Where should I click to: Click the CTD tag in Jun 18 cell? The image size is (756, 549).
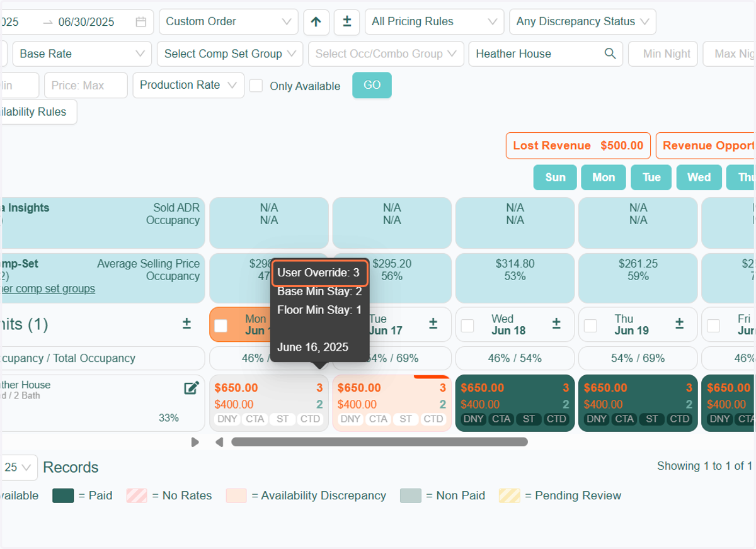coord(556,419)
